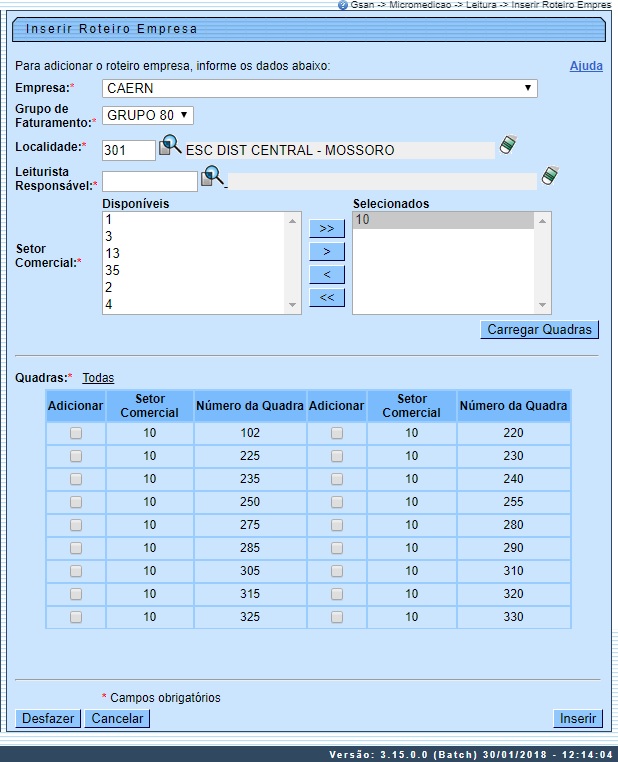The height and width of the screenshot is (762, 618).
Task: Tick the checkbox for quadra 330
Action: [337, 617]
